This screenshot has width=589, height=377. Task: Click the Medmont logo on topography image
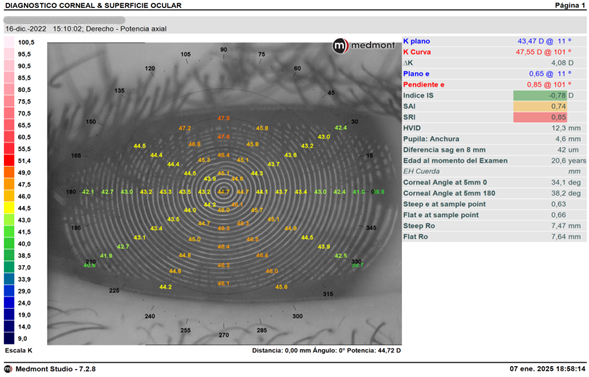click(364, 46)
